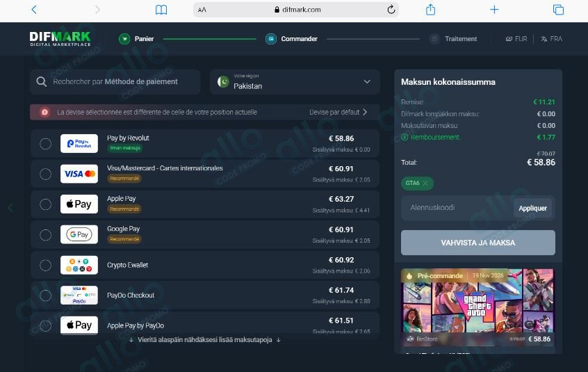
Task: Open the Safari bookmarks book icon
Action: point(161,10)
